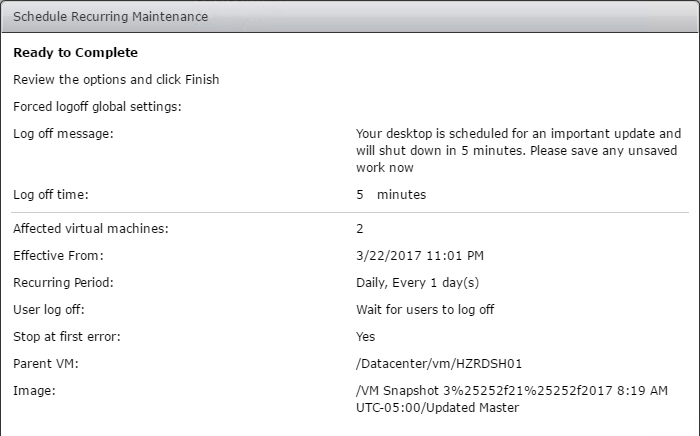The width and height of the screenshot is (700, 436).
Task: Select the affected machines count 2
Action: pos(360,229)
